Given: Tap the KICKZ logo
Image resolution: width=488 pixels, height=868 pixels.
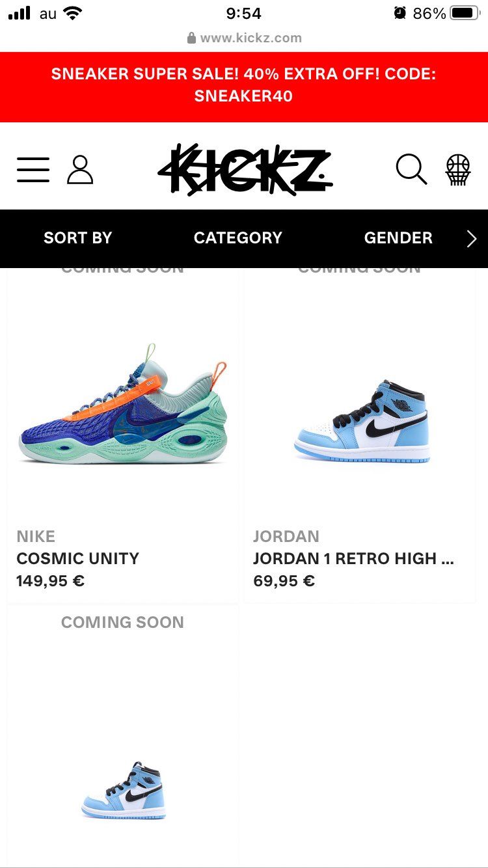Looking at the screenshot, I should [x=245, y=170].
